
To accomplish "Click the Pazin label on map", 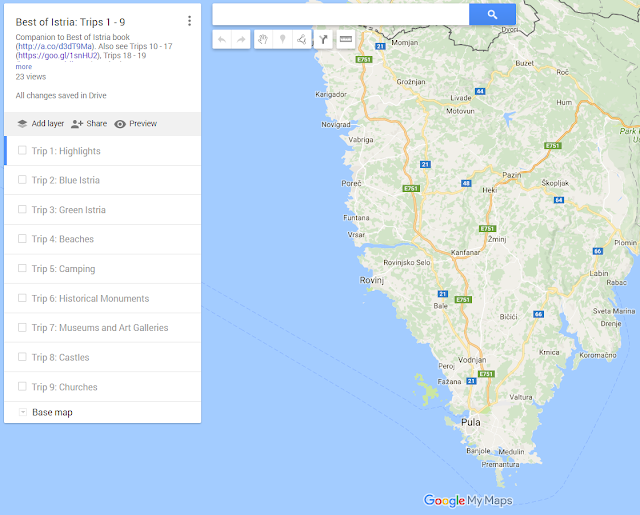I will point(511,175).
